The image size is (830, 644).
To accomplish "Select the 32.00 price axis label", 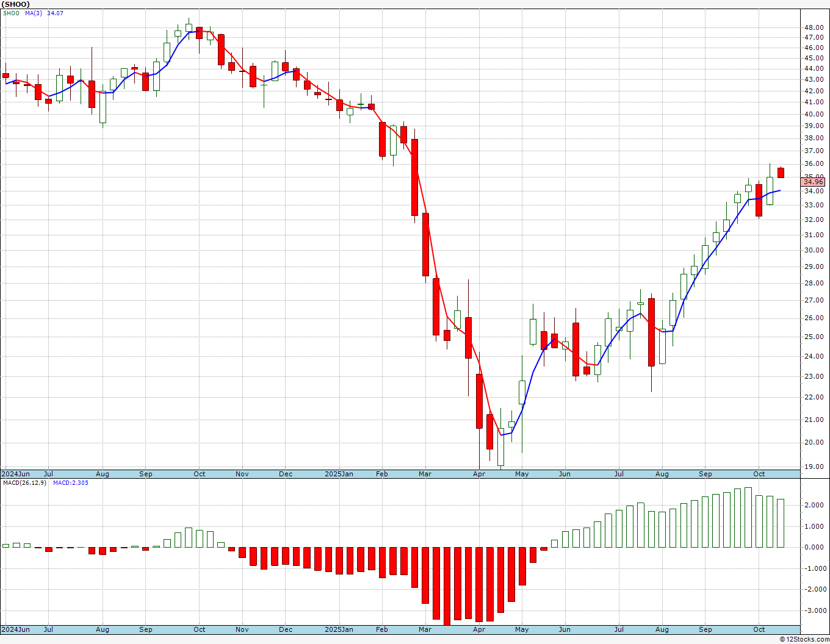I will coord(814,220).
